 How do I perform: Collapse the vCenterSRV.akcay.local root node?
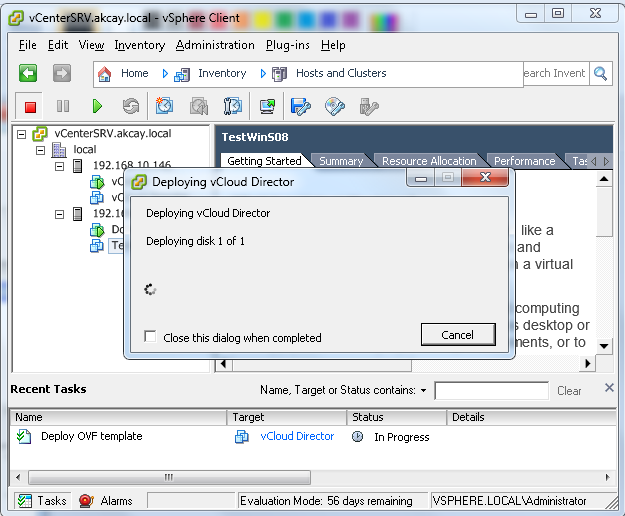pos(22,134)
